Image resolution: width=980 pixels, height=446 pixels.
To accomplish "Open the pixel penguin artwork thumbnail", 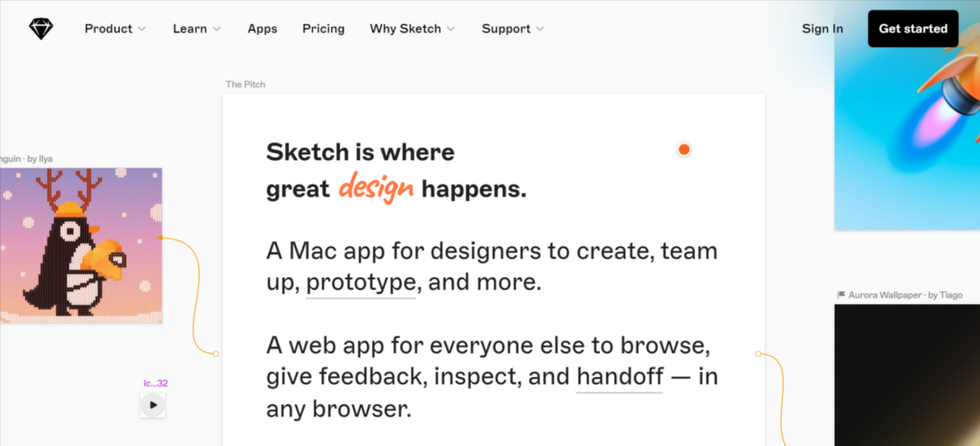I will pos(80,245).
